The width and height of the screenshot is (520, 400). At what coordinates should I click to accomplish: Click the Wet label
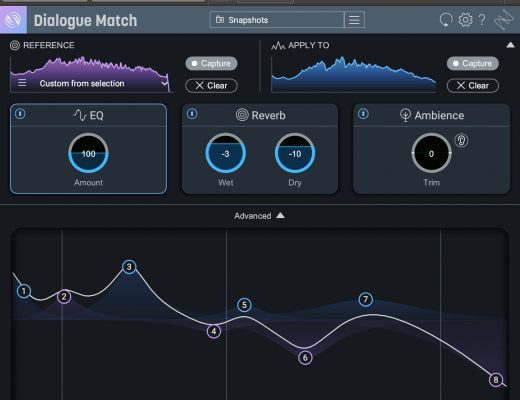(x=226, y=183)
